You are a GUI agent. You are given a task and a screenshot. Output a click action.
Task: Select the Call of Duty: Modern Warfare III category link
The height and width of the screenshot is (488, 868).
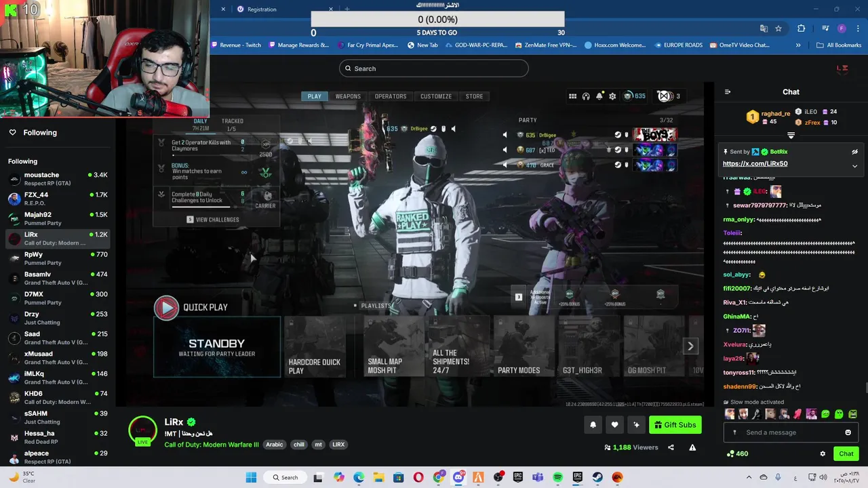click(x=212, y=445)
